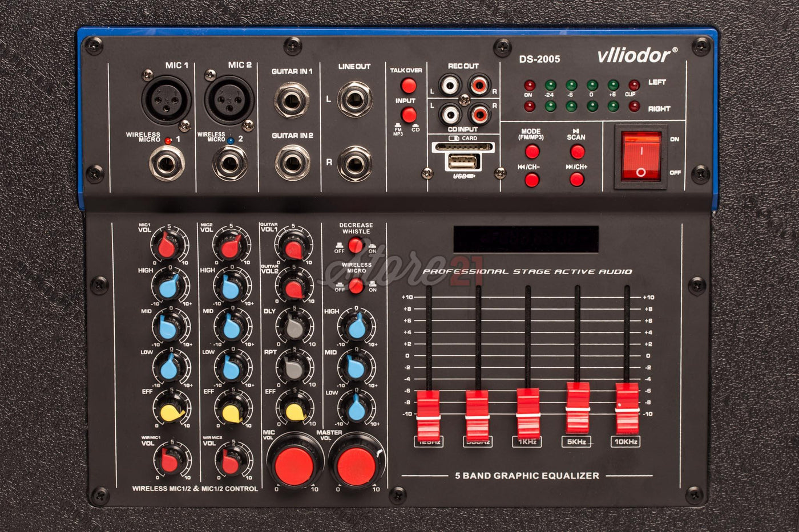Click the gray DLY delay knob
Viewport: 799px width, 532px height.
(x=294, y=327)
